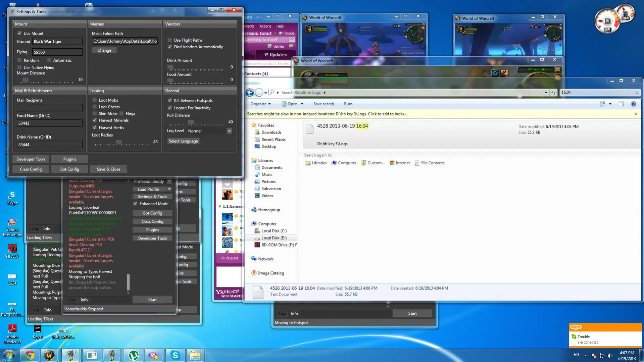Uncheck Kill Between Hotspots
This screenshot has height=362, width=644.
[x=170, y=100]
